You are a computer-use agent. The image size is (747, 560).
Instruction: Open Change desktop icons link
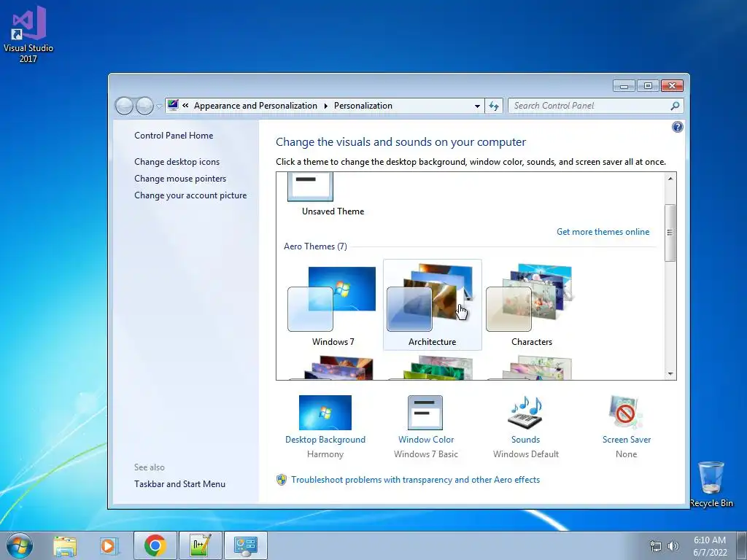pyautogui.click(x=177, y=162)
